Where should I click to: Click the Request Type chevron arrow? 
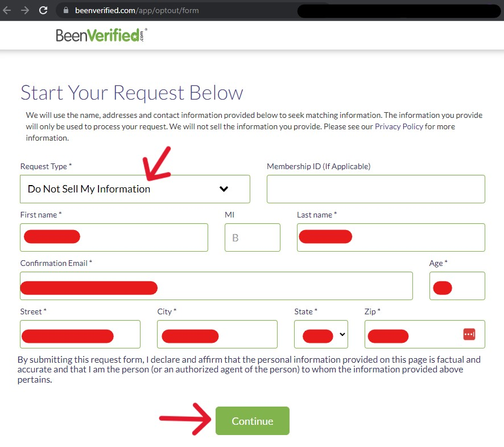pos(224,189)
